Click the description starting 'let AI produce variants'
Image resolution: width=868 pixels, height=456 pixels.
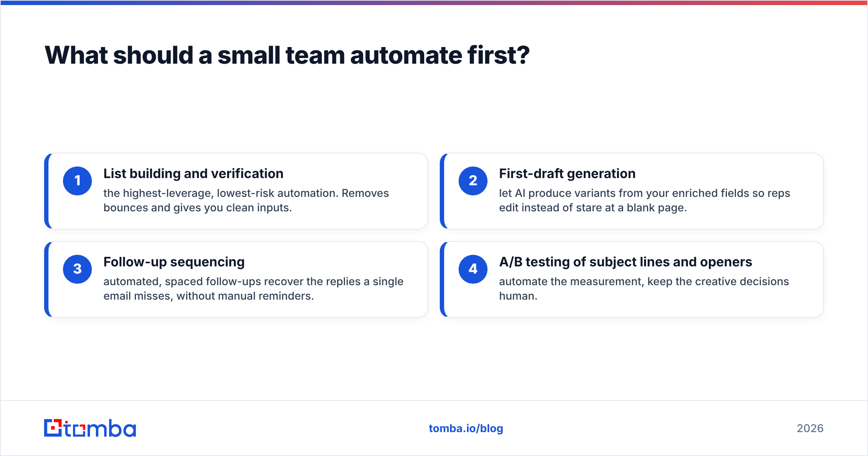pyautogui.click(x=644, y=200)
